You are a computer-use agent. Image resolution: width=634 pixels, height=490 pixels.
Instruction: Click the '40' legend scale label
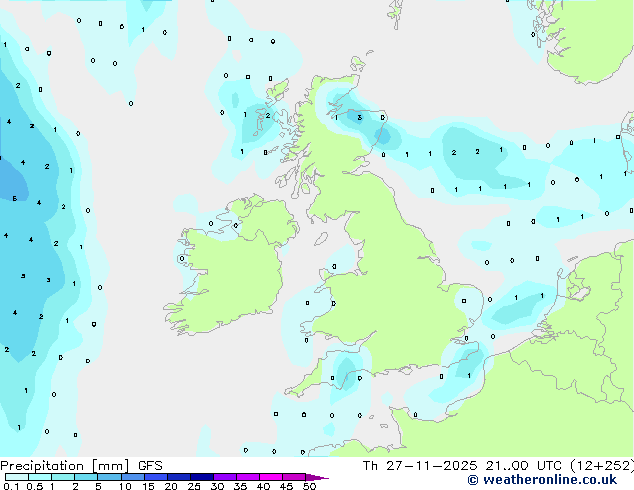[x=263, y=486]
